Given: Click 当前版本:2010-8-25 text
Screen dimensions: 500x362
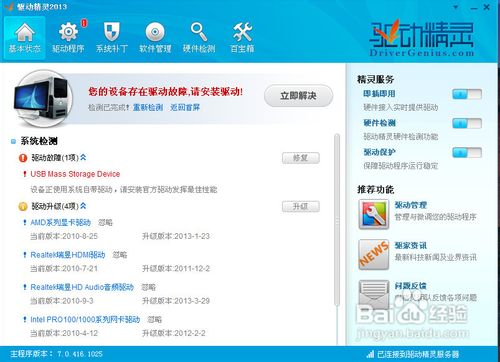Looking at the screenshot, I should 64,236.
